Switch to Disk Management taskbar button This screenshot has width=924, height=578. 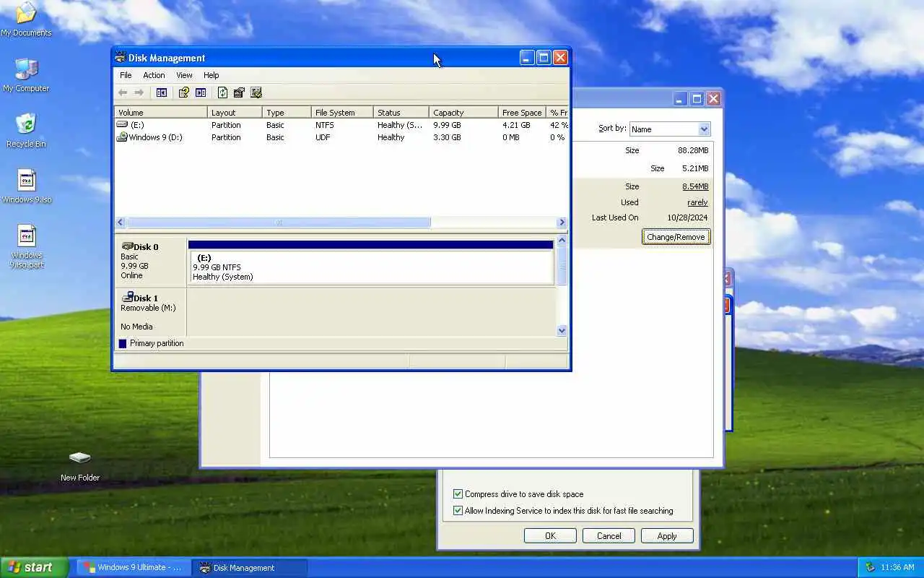coord(250,567)
